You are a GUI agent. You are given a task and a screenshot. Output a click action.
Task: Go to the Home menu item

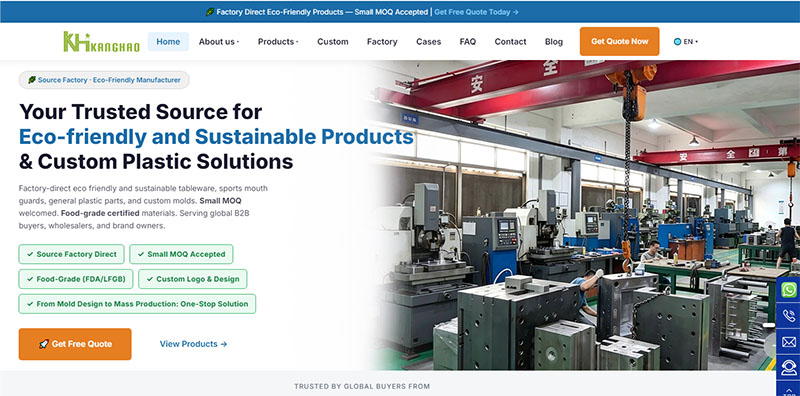(168, 42)
